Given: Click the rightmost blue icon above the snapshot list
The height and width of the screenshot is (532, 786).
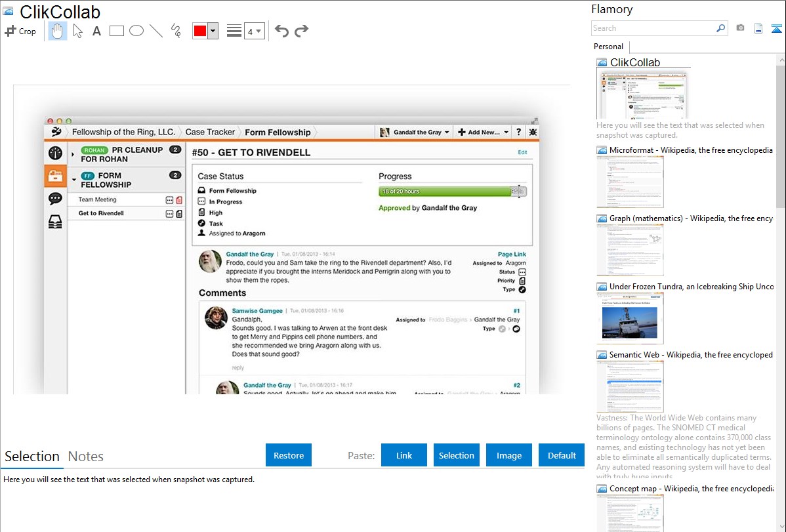Looking at the screenshot, I should (776, 28).
